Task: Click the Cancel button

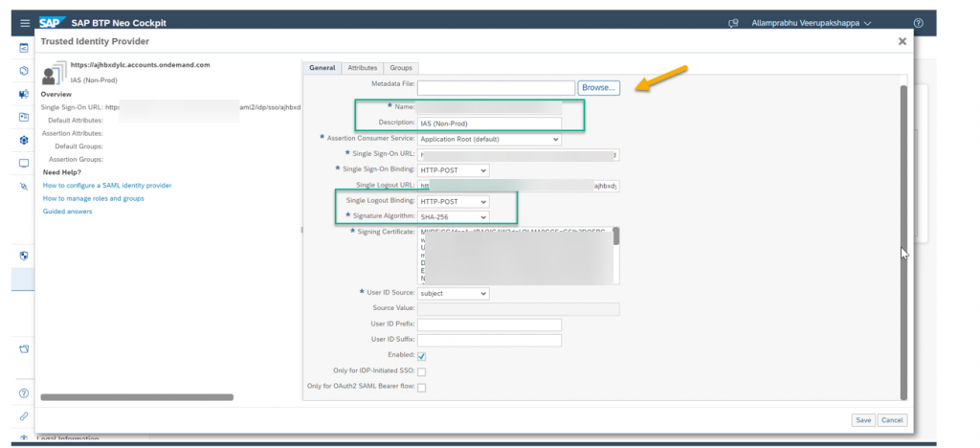Action: pyautogui.click(x=892, y=420)
